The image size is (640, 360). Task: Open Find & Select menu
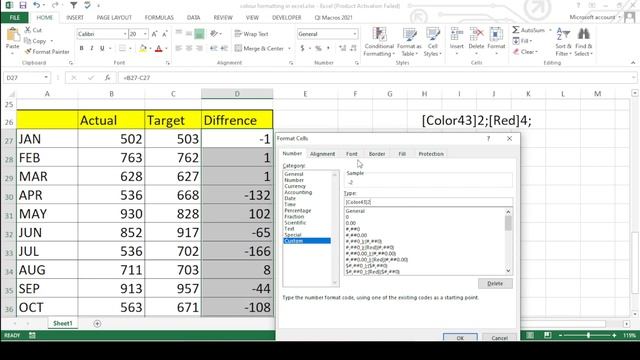tap(583, 42)
